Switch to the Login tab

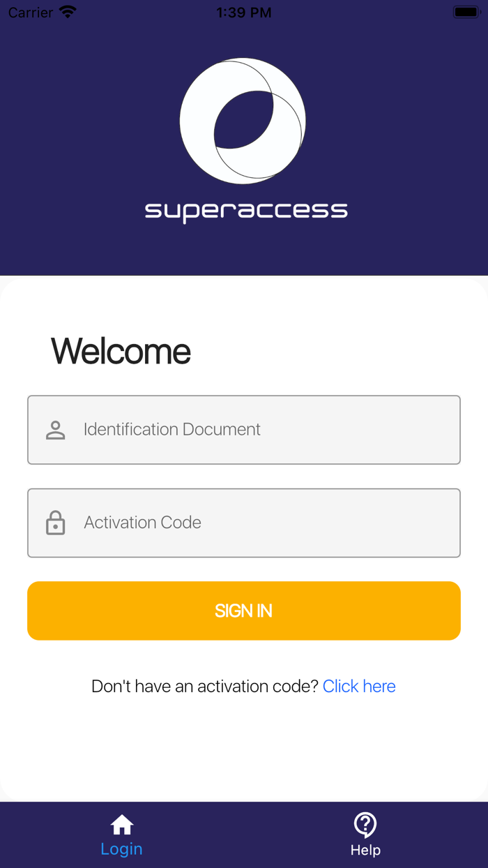click(x=121, y=835)
